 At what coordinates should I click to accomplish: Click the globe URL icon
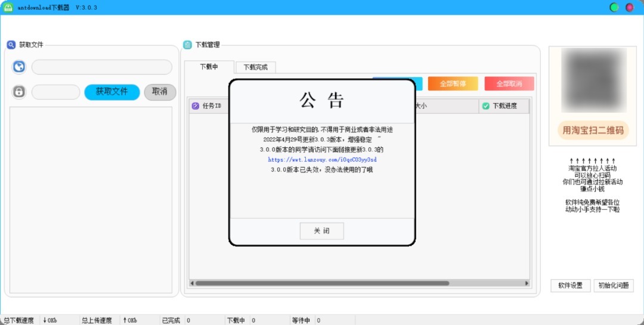(19, 67)
